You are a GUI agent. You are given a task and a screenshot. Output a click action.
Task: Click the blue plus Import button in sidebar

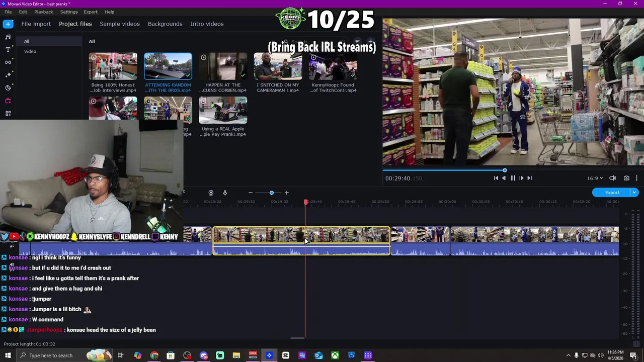(x=8, y=24)
